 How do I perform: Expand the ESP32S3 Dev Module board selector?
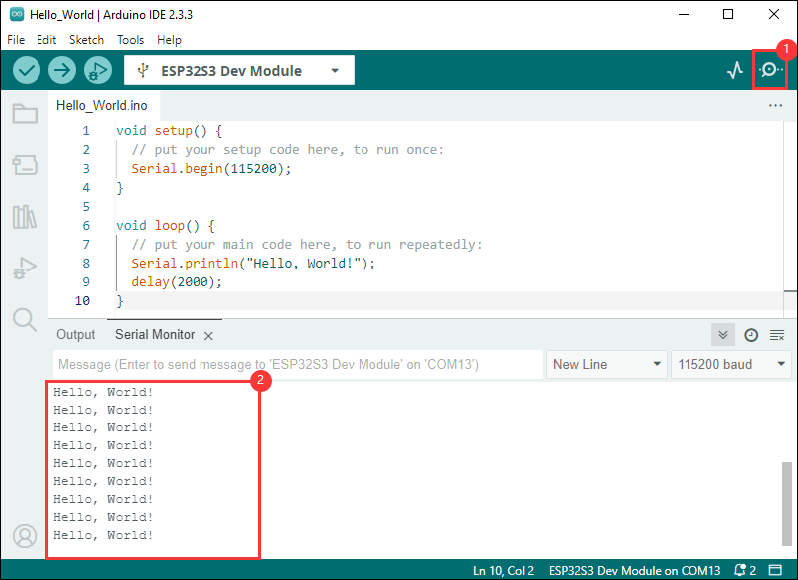(239, 71)
